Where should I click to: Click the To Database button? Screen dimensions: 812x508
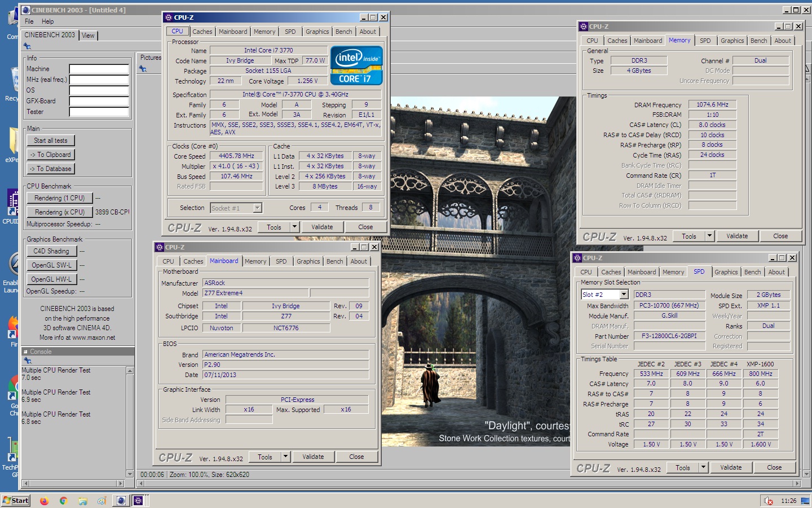(x=51, y=169)
